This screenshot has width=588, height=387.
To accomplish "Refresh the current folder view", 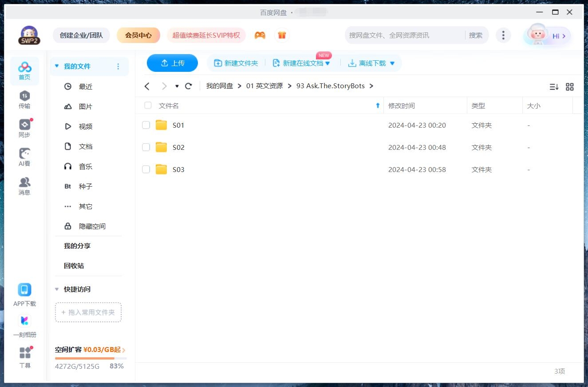I will 188,86.
